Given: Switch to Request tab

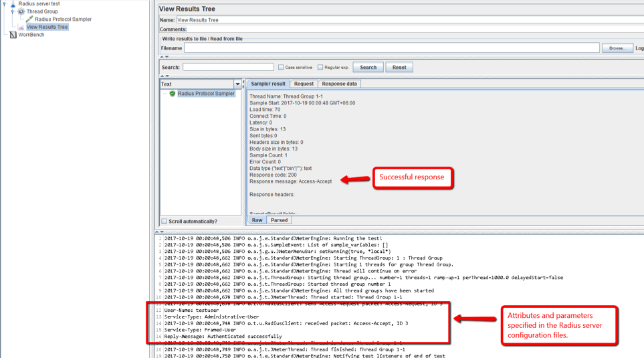Looking at the screenshot, I should (304, 84).
